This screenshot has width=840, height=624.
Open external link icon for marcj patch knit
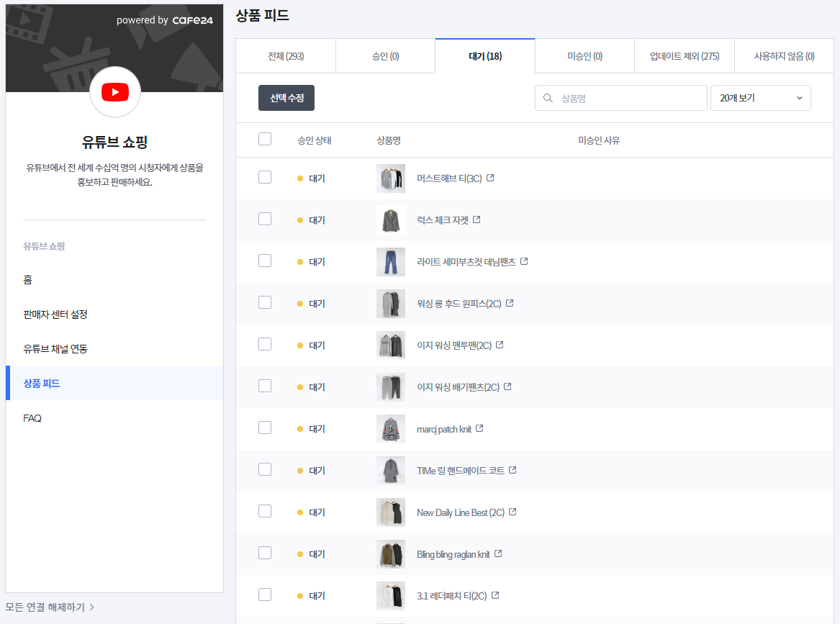[x=479, y=428]
